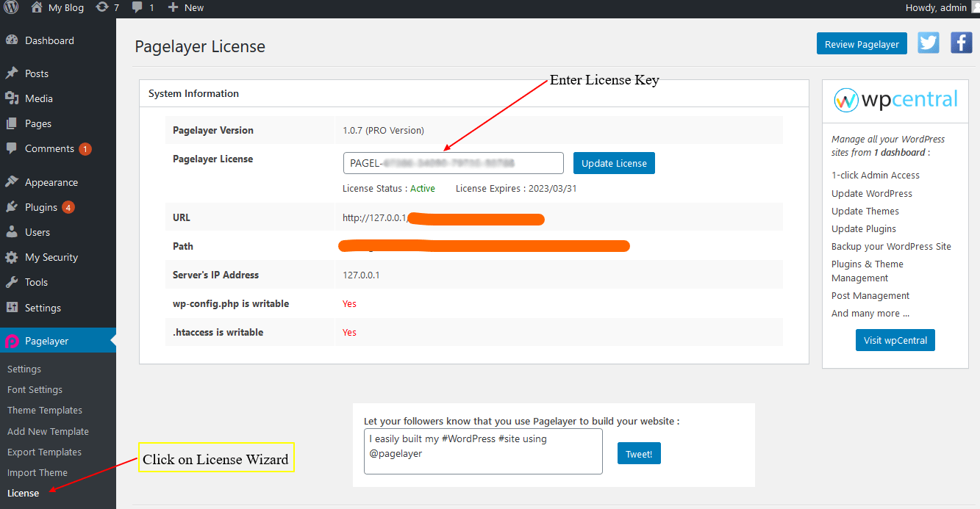Click the WordPress logo icon
The width and height of the screenshot is (980, 509).
(11, 7)
